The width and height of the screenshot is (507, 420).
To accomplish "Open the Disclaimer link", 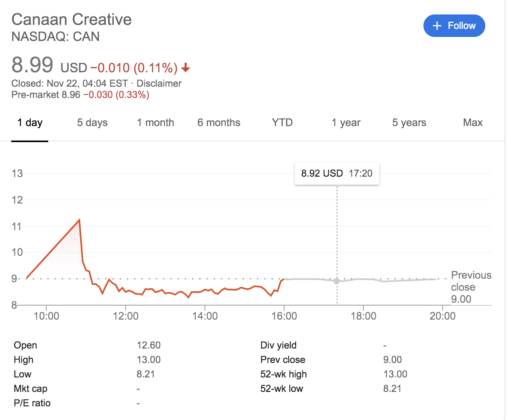I will coord(159,84).
